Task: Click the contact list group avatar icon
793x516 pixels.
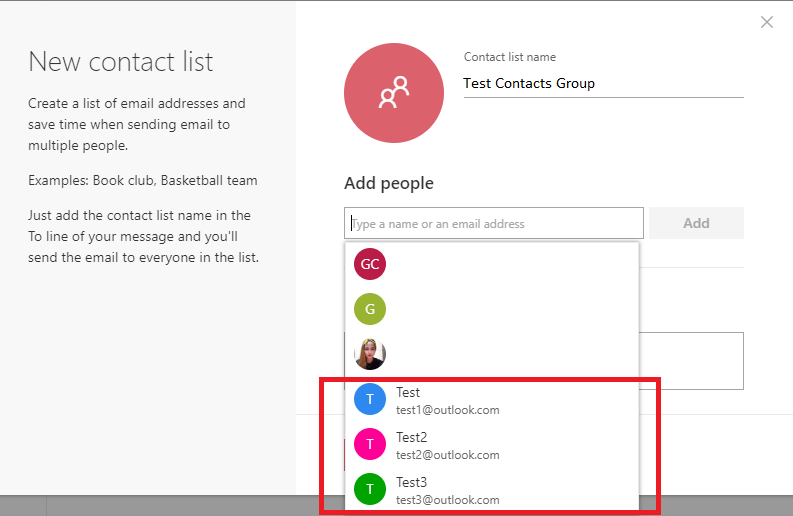Action: pos(394,93)
